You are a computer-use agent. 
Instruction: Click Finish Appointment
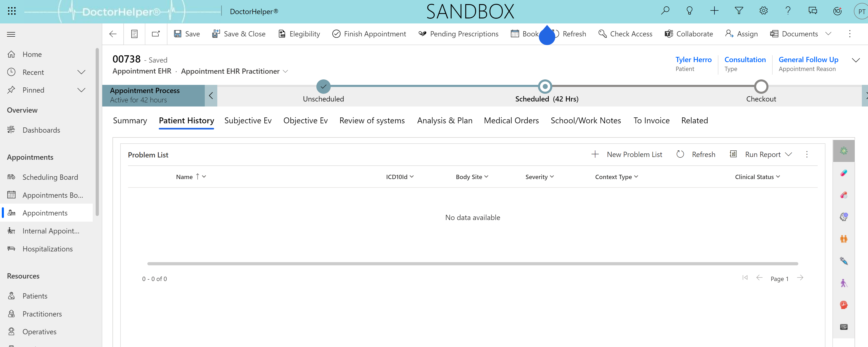(x=369, y=34)
